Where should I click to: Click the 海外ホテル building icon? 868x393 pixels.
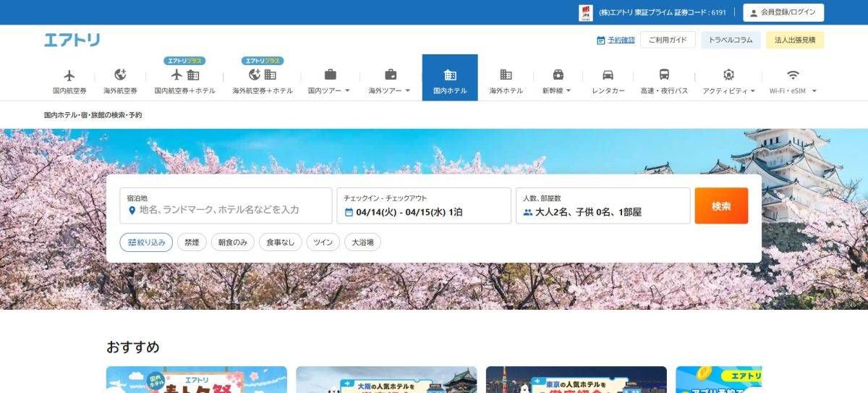506,75
